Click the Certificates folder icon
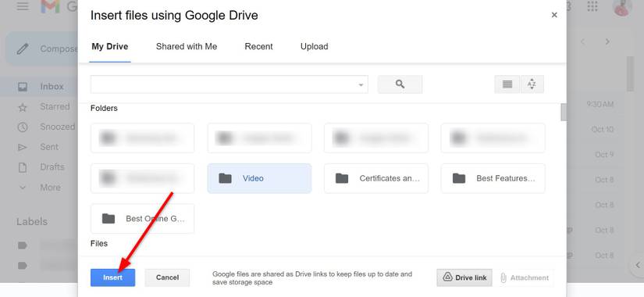Viewport: 644px width, 297px height. click(342, 178)
